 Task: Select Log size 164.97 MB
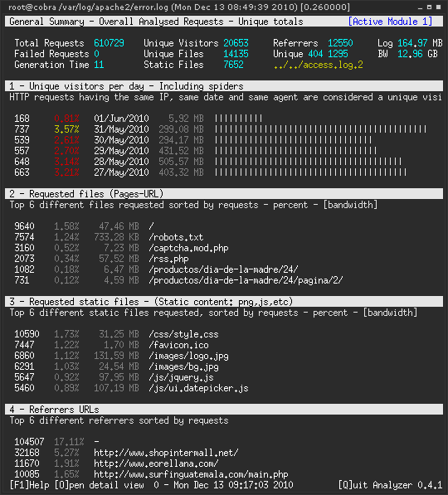click(420, 43)
